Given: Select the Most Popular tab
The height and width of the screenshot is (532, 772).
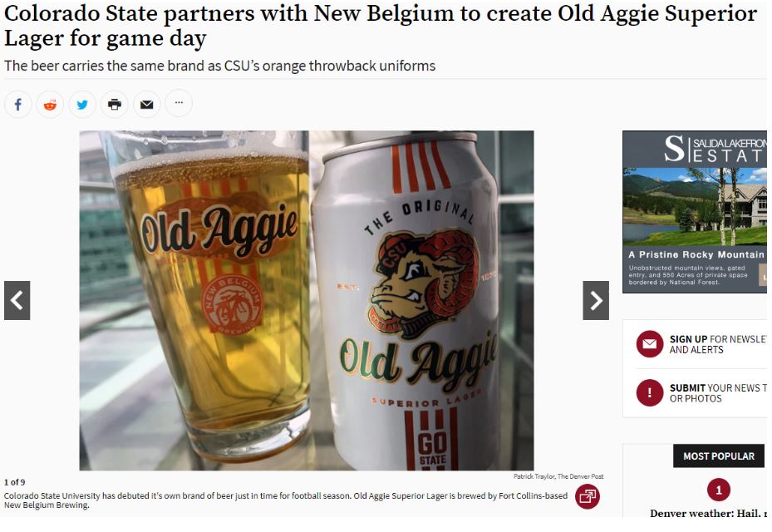Looking at the screenshot, I should [x=718, y=456].
